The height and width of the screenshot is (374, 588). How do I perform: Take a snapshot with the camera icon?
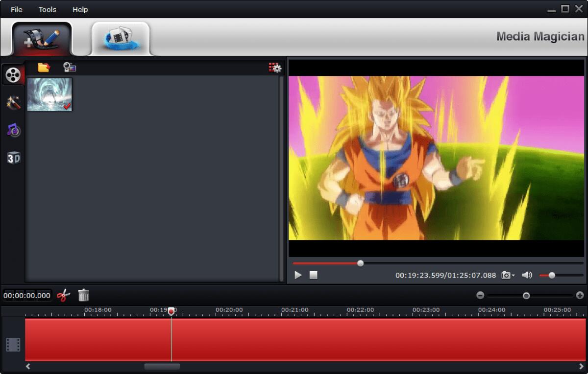506,275
